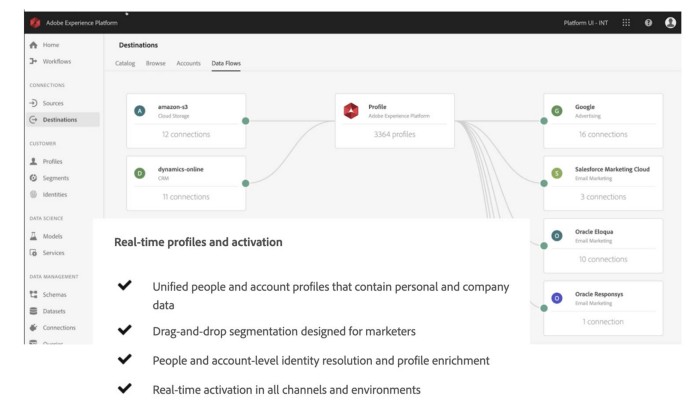Open Destinations in the sidebar
700x417 pixels.
(x=60, y=120)
